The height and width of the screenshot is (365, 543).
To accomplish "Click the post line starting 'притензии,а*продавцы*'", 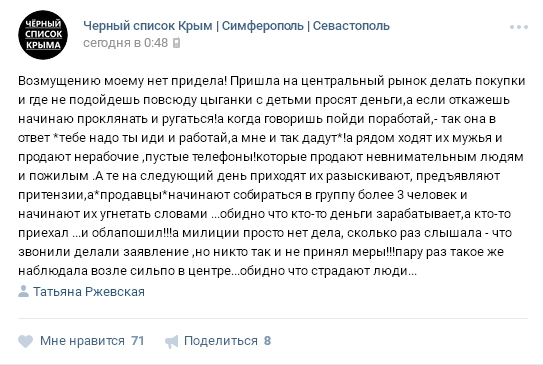I will point(243,195).
